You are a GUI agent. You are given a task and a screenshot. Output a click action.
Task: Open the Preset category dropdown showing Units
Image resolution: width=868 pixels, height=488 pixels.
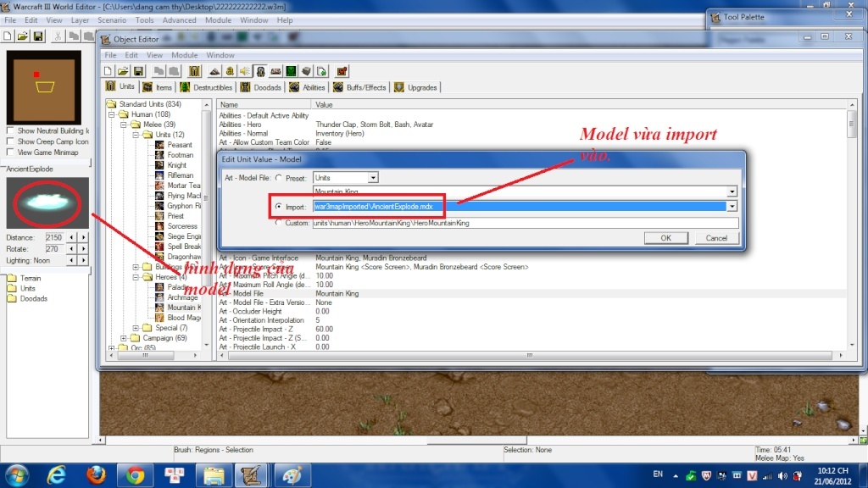tap(373, 178)
